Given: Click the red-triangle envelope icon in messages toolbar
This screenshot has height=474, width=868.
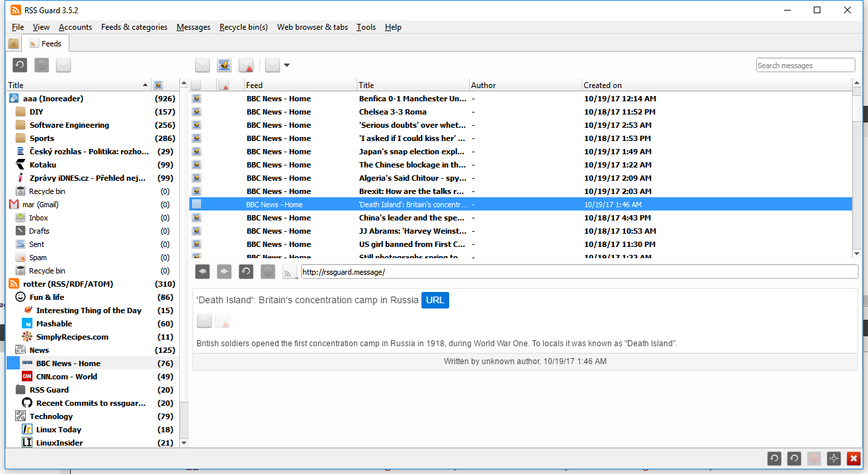Looking at the screenshot, I should tap(246, 65).
